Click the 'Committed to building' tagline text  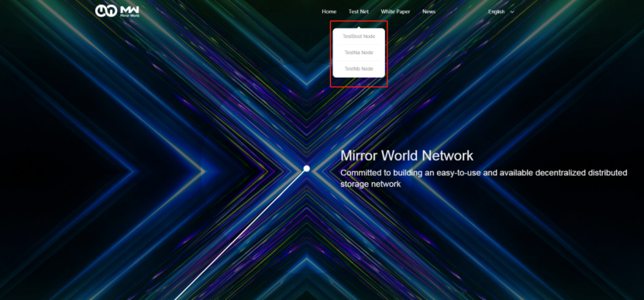tap(484, 178)
